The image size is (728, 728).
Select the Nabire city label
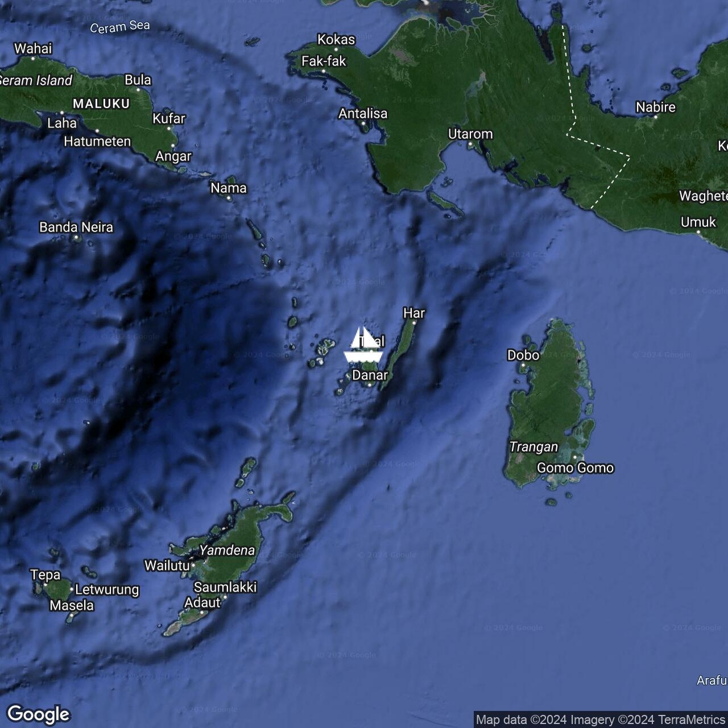655,107
